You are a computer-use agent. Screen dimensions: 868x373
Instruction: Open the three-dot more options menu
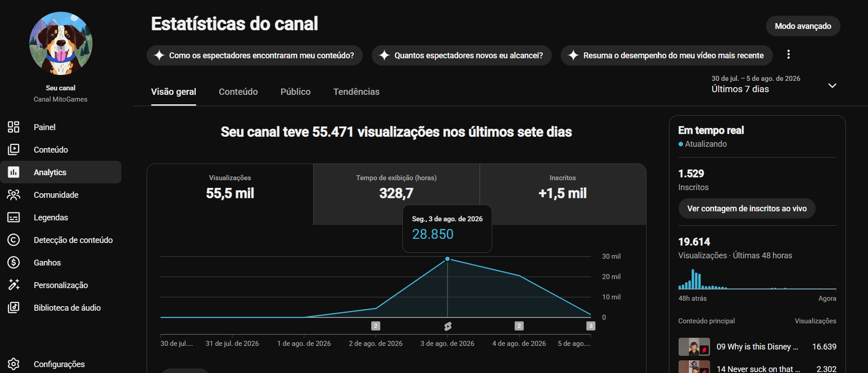[x=788, y=54]
